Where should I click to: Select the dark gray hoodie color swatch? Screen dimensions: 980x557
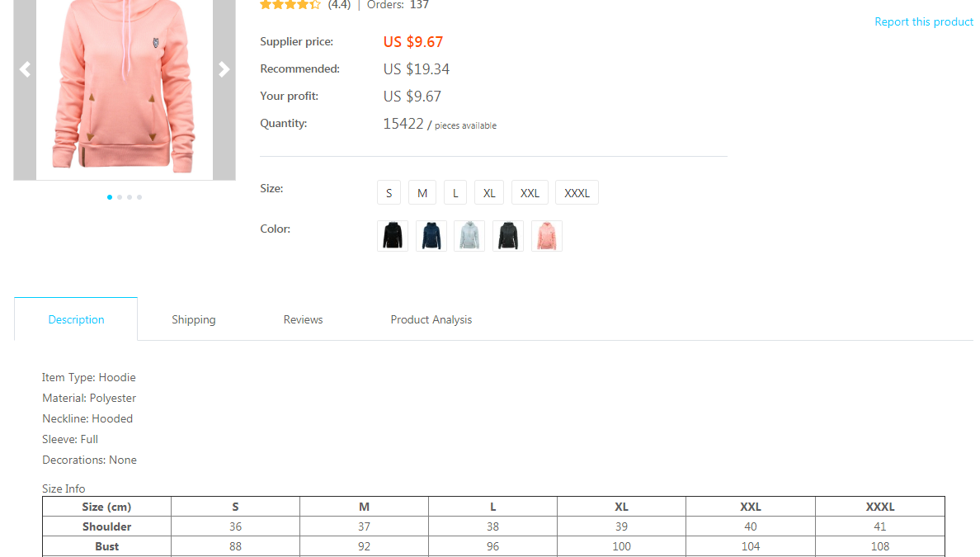coord(508,236)
